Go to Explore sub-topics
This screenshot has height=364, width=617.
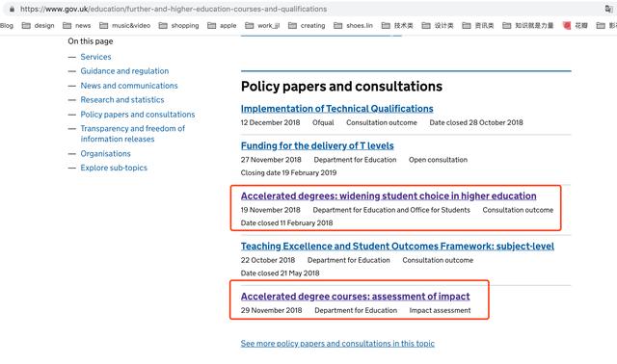click(114, 168)
